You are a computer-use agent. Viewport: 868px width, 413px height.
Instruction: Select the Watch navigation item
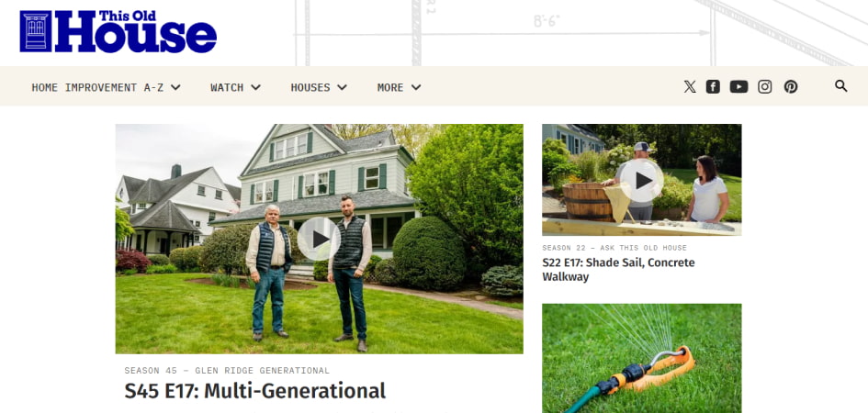pos(227,87)
